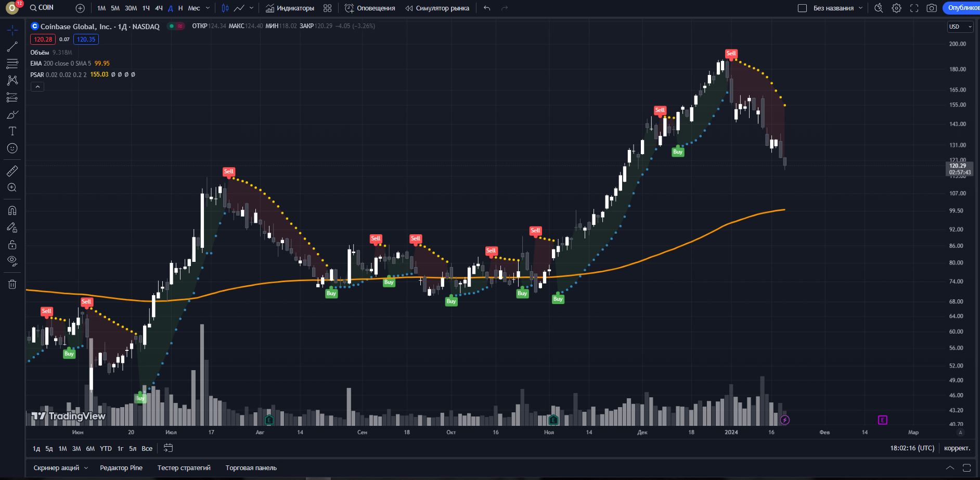Viewport: 980px width, 480px height.
Task: Set range to 5д
Action: (49, 449)
